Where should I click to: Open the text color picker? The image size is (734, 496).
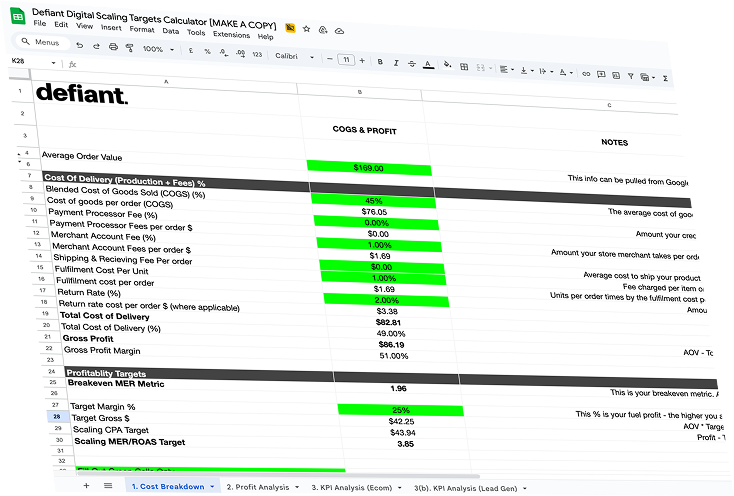(x=427, y=64)
